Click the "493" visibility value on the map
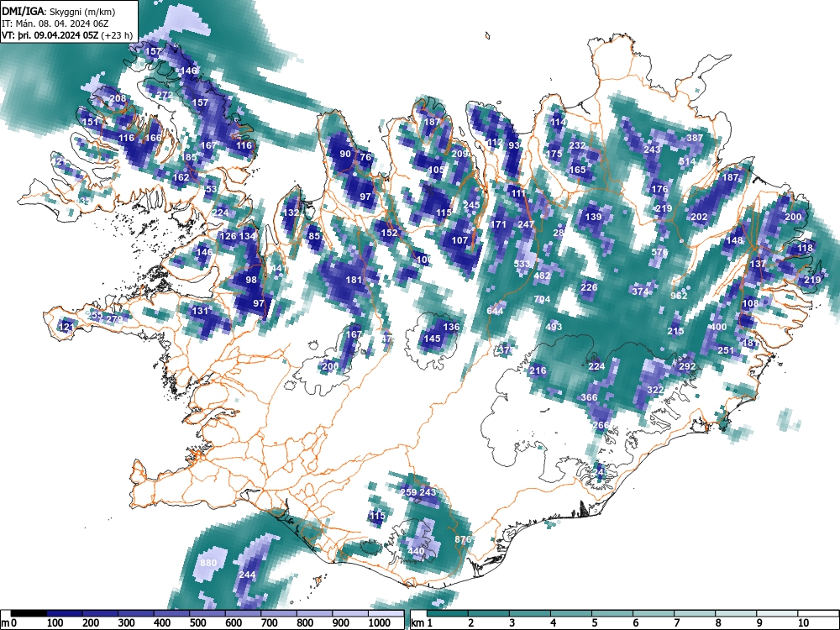This screenshot has height=630, width=840. [x=554, y=327]
